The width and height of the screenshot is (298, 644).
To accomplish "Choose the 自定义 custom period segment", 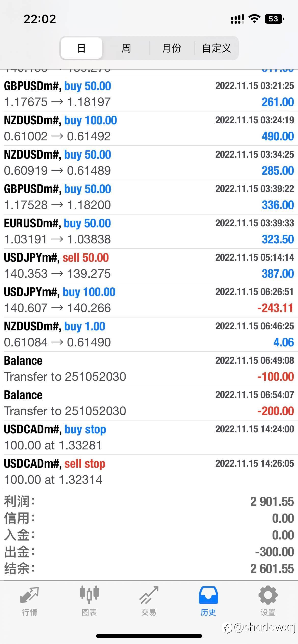I will click(x=216, y=48).
